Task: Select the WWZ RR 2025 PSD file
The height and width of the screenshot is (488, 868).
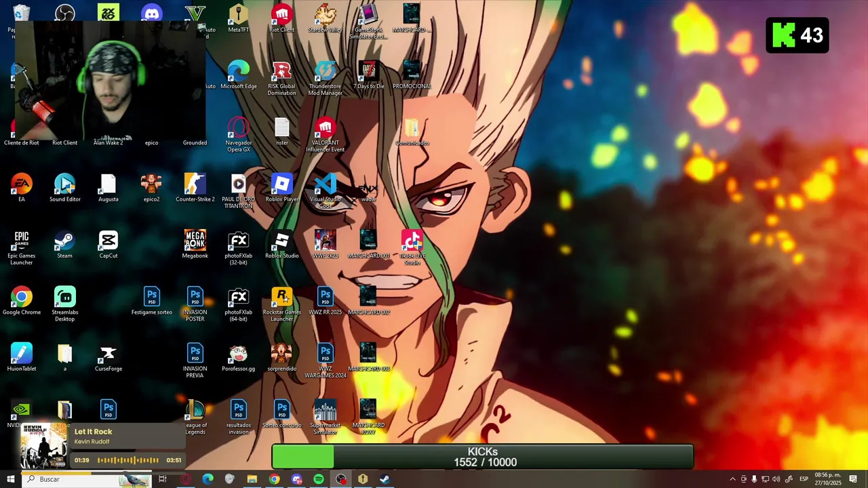Action: click(x=325, y=301)
